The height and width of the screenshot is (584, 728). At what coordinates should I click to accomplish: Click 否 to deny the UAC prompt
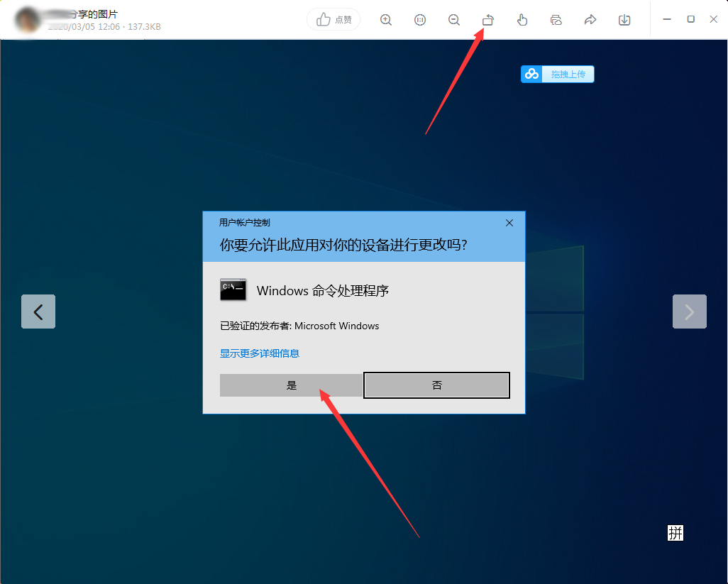click(x=436, y=385)
